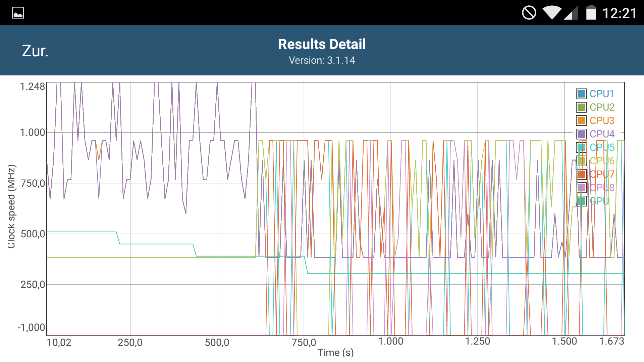Select the CPU4 legend label
This screenshot has height=362, width=644.
602,134
